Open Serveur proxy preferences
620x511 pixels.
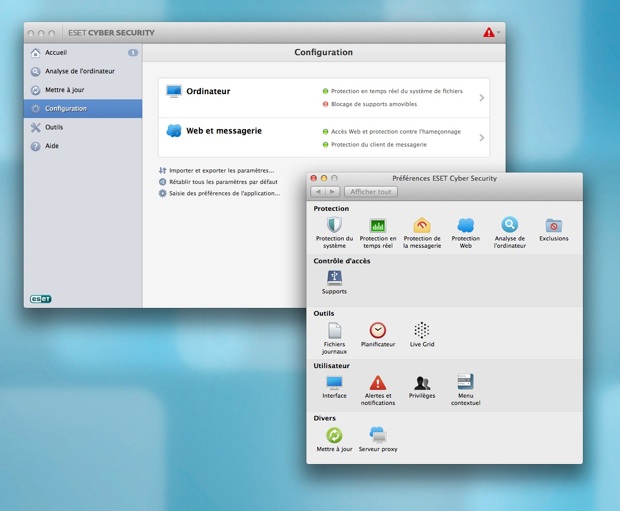coord(378,439)
